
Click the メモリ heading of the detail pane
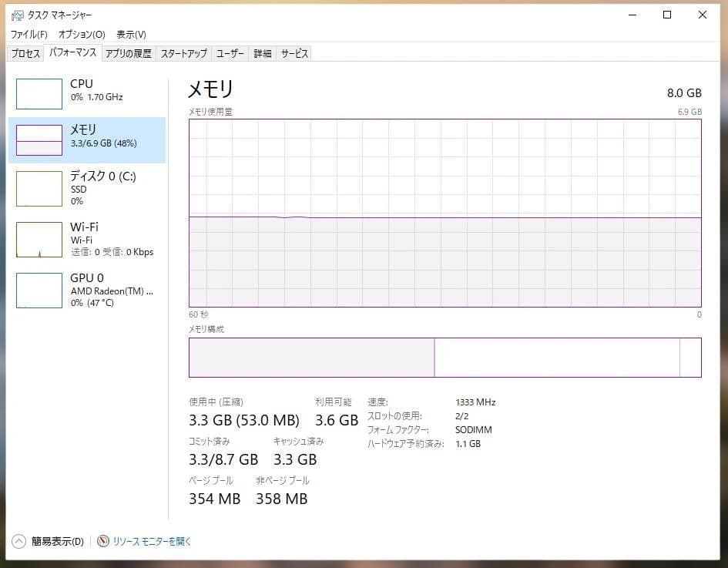coord(210,89)
